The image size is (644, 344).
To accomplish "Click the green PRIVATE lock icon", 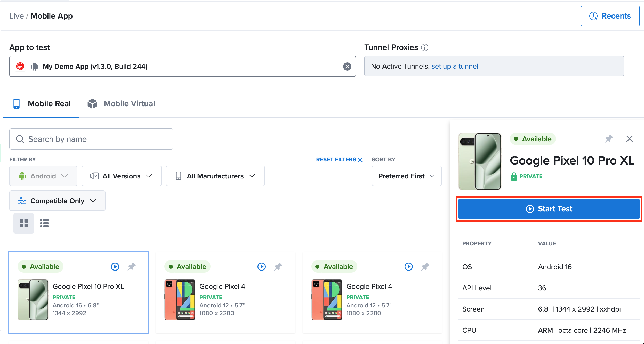I will click(x=514, y=176).
